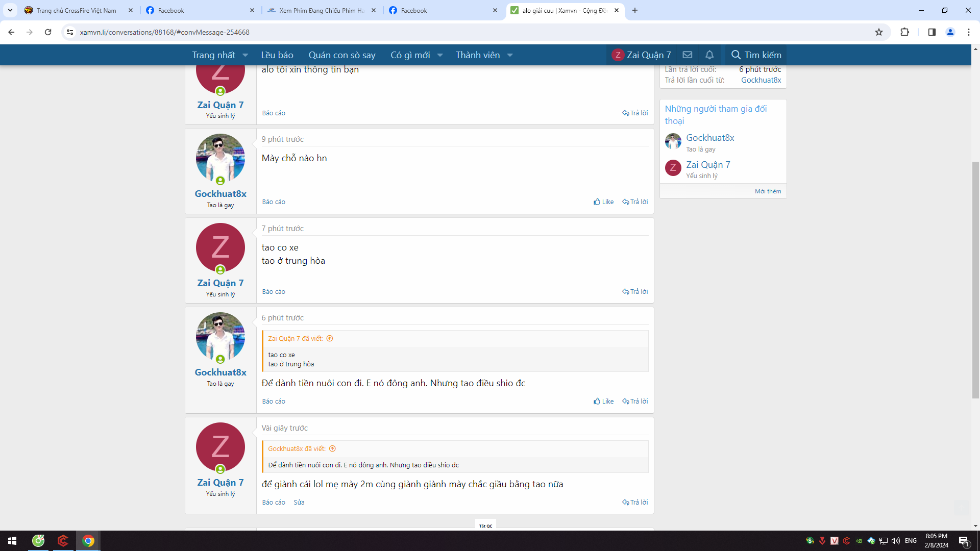Open the Windows Start menu
The height and width of the screenshot is (551, 980).
click(x=12, y=541)
